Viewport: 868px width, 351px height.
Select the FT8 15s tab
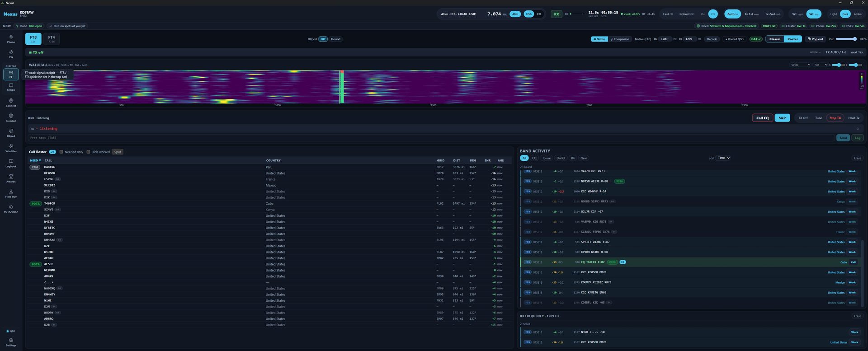click(x=33, y=39)
